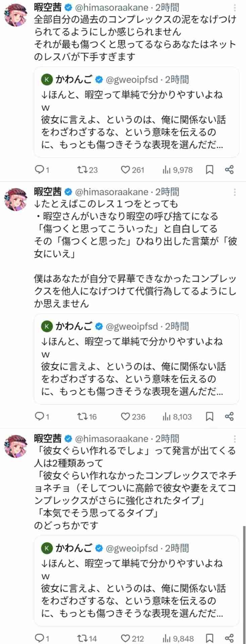Like the tweet with 261 likes
Viewport: 246px width, 644px height.
[x=126, y=170]
